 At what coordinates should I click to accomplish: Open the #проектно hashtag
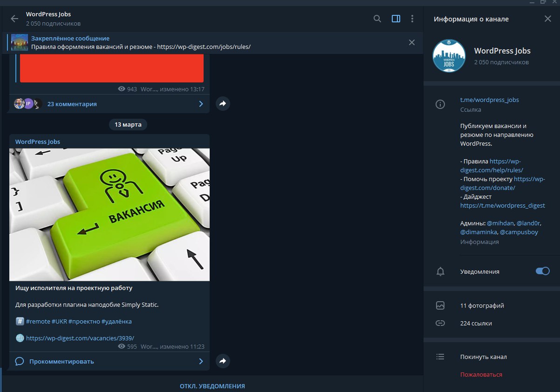(84, 321)
